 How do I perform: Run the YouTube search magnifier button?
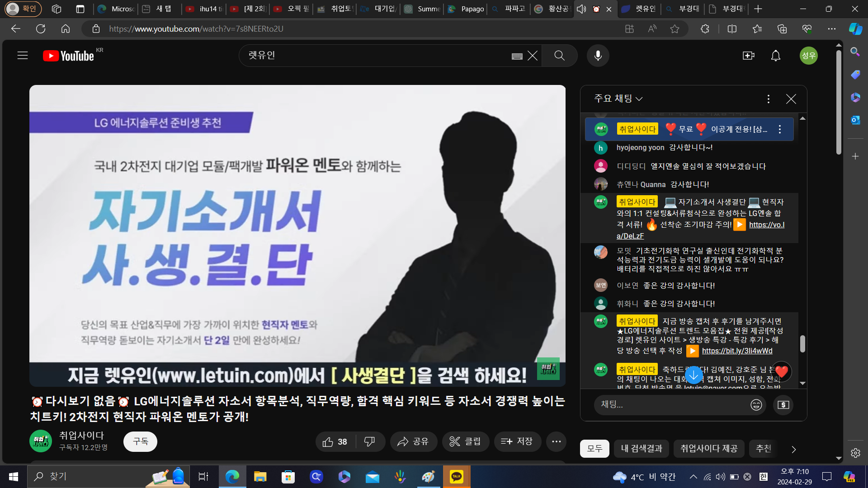coord(560,56)
